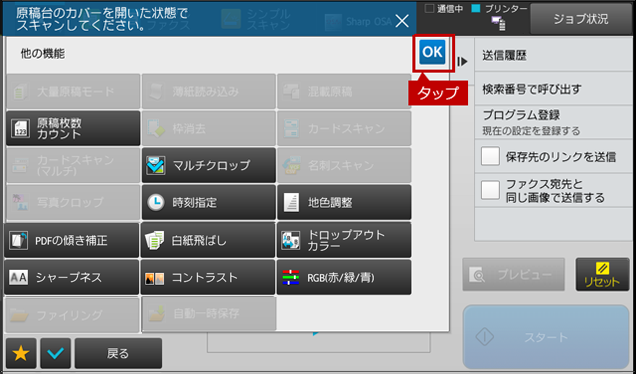Tap the greyed 名刺スキャン button
This screenshot has width=636, height=374.
(x=344, y=165)
